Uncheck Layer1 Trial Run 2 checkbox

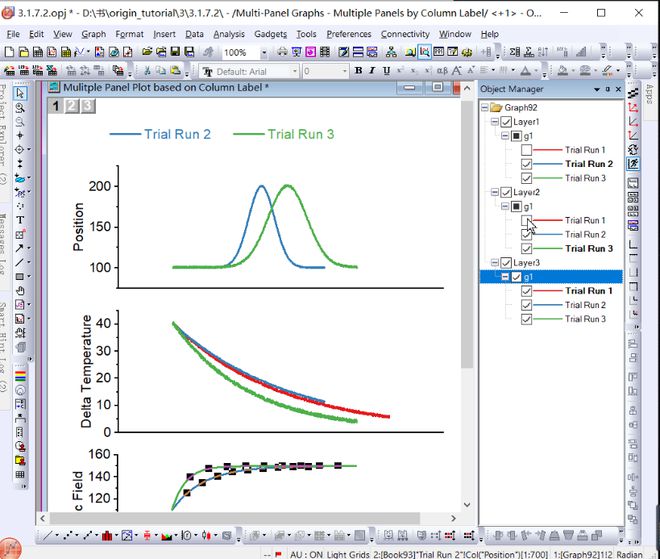pyautogui.click(x=526, y=164)
